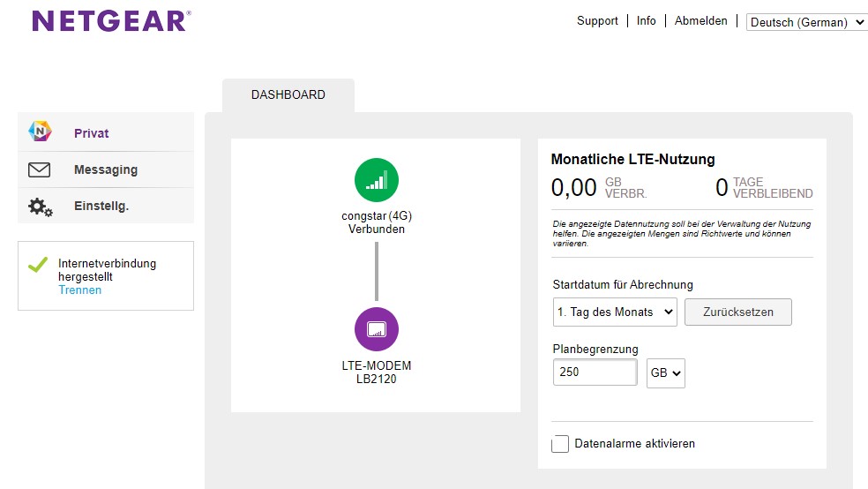Click the green signal strength icon

[377, 180]
